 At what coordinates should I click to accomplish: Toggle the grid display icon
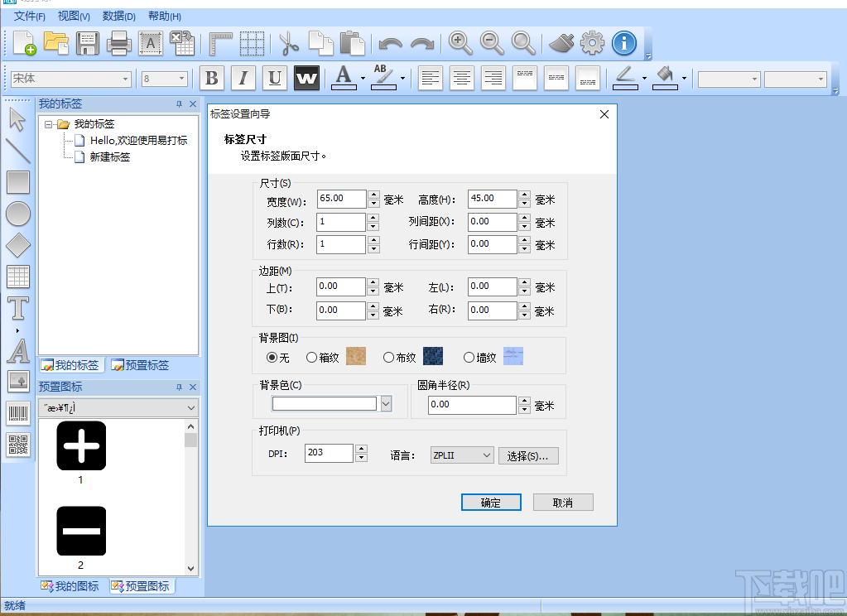coord(252,43)
